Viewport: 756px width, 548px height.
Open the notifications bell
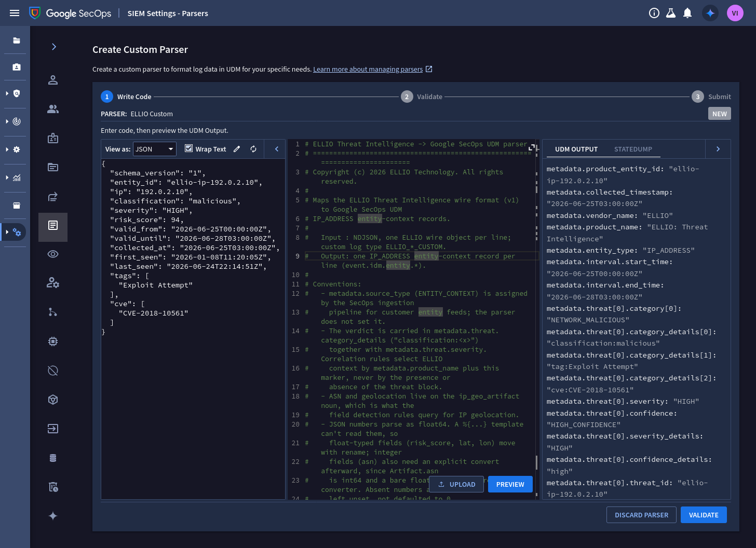pos(687,13)
